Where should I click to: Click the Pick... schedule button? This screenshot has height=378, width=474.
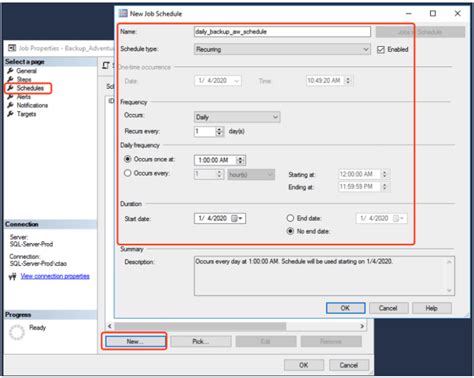pos(201,341)
